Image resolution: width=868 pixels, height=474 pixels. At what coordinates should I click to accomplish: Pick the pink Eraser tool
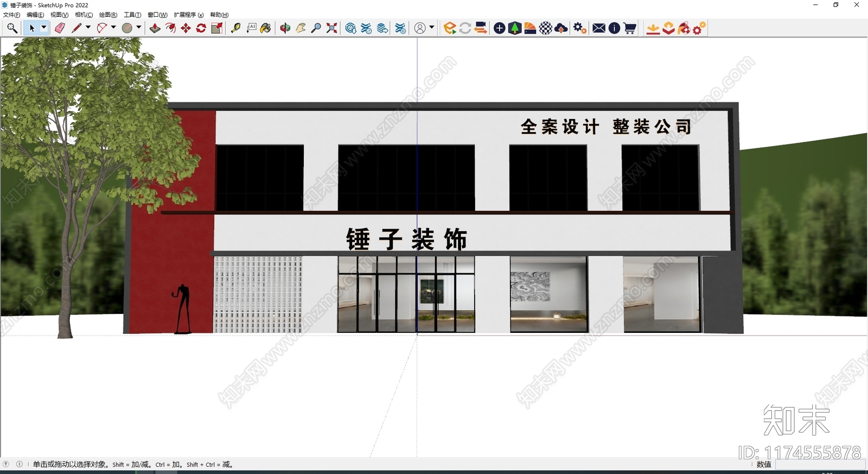point(60,28)
